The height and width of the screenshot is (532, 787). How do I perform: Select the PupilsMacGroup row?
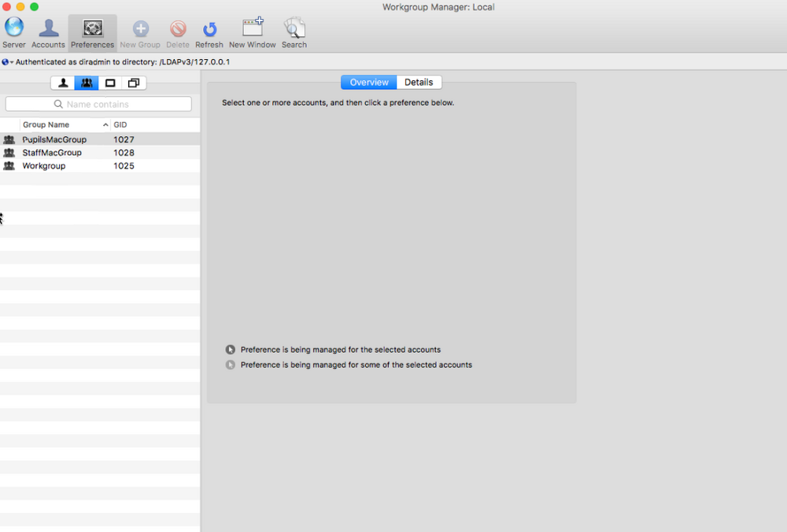100,139
